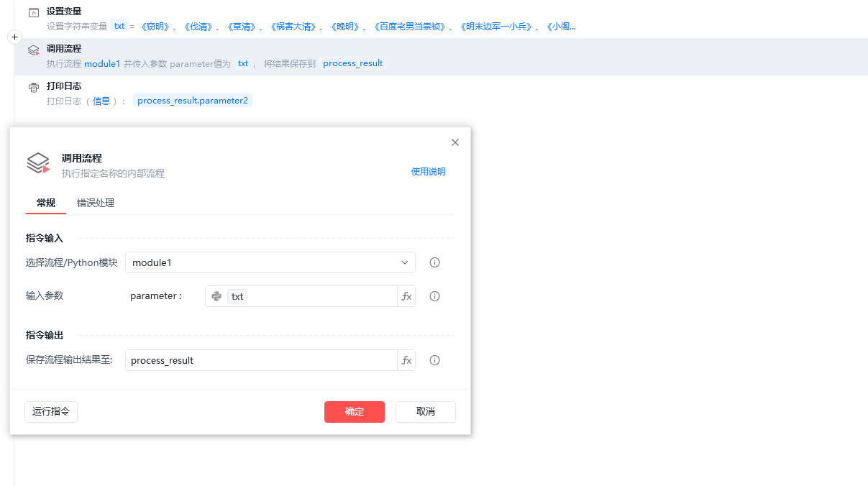868x486 pixels.
Task: Click the Python icon in parameter field
Action: tap(216, 296)
